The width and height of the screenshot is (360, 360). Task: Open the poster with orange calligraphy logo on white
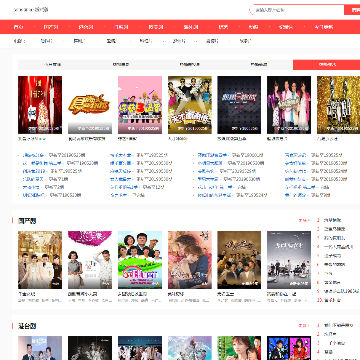(x=90, y=105)
